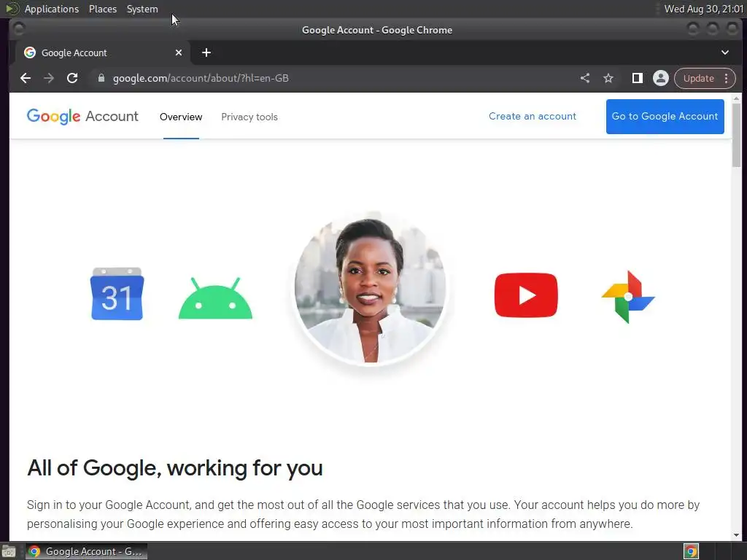Click the Update button in Chrome toolbar

tap(698, 78)
